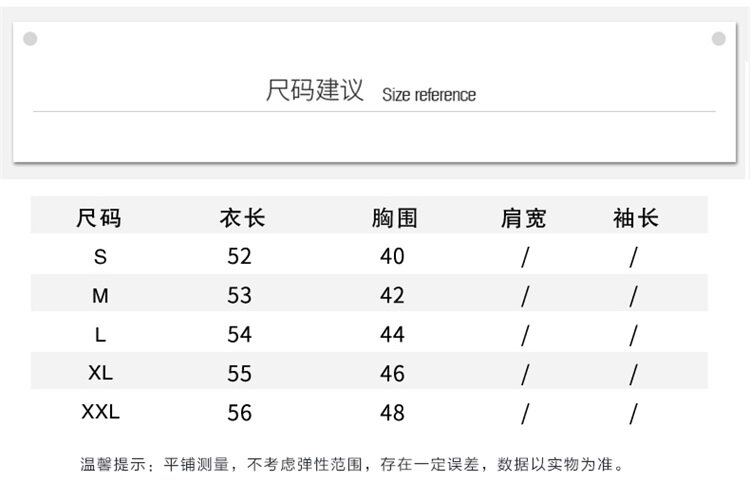
Task: Select the 胸围 column header
Action: (393, 217)
